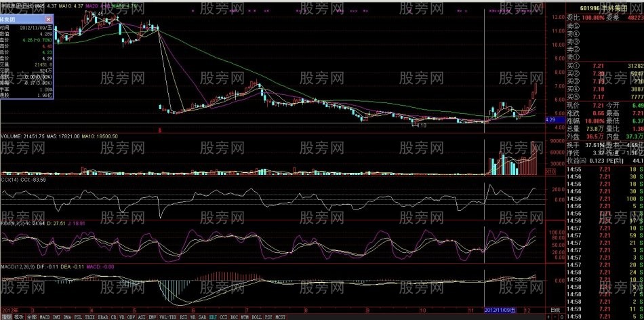Select the PSY indicator tab
The height and width of the screenshot is (320, 644).
click(x=268, y=317)
